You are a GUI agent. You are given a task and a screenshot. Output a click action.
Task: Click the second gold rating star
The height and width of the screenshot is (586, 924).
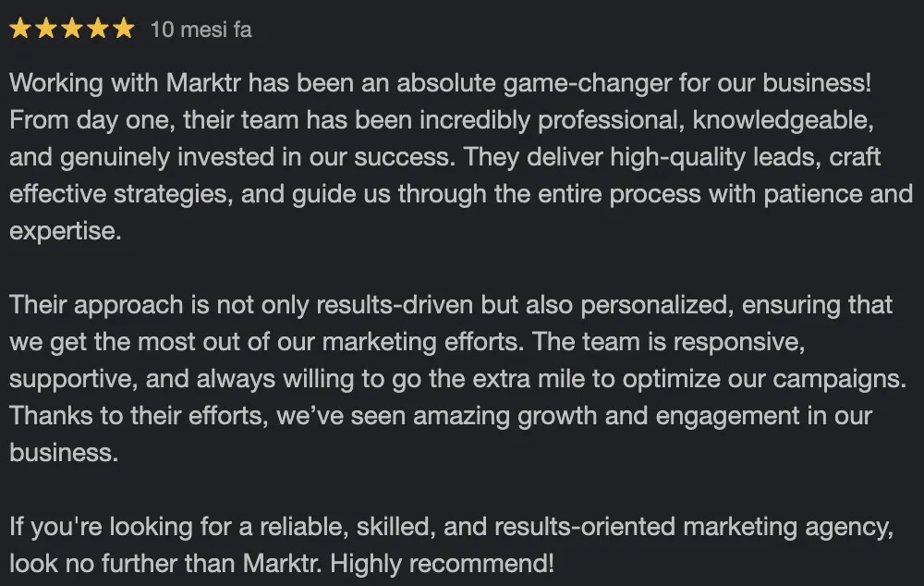(46, 29)
